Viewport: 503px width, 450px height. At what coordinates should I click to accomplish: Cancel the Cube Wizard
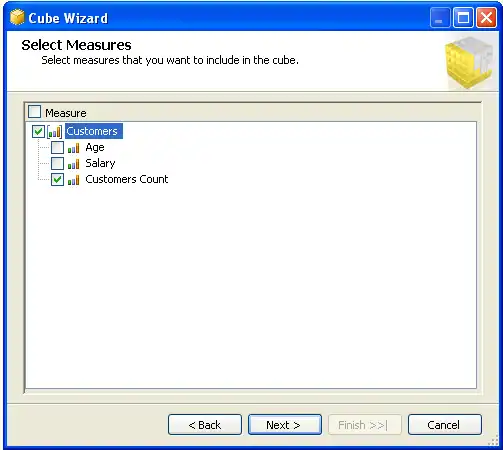click(x=445, y=425)
